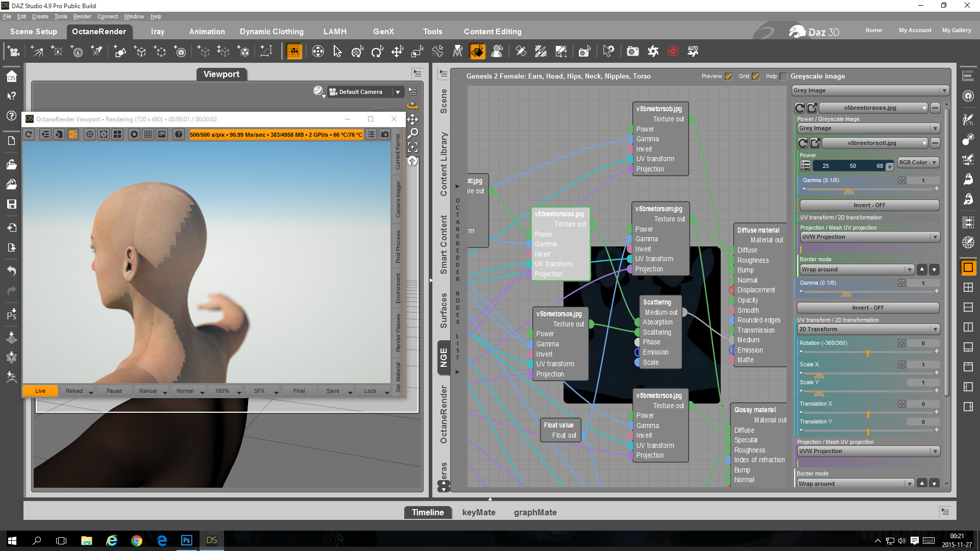The height and width of the screenshot is (551, 980).
Task: Open Photoshop from the Windows taskbar
Action: [x=186, y=540]
